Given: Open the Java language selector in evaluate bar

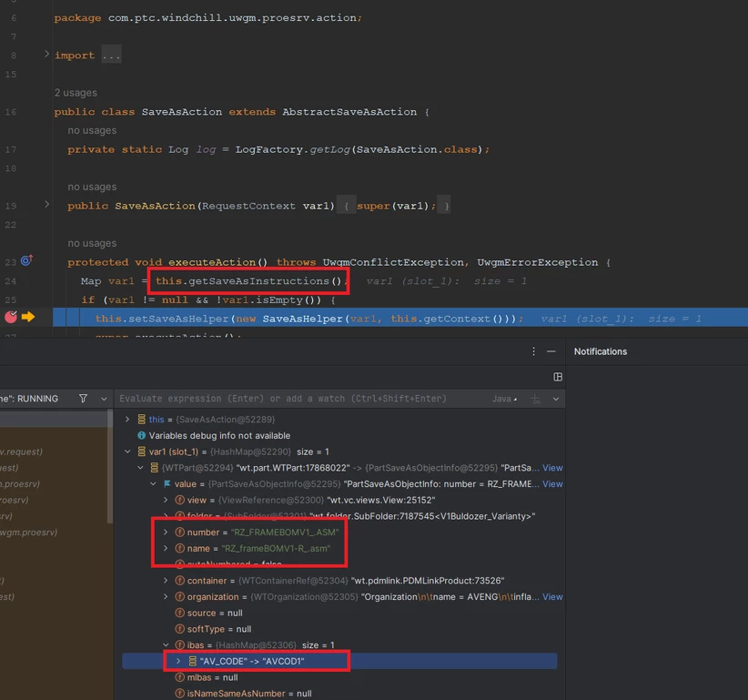Looking at the screenshot, I should click(x=505, y=399).
